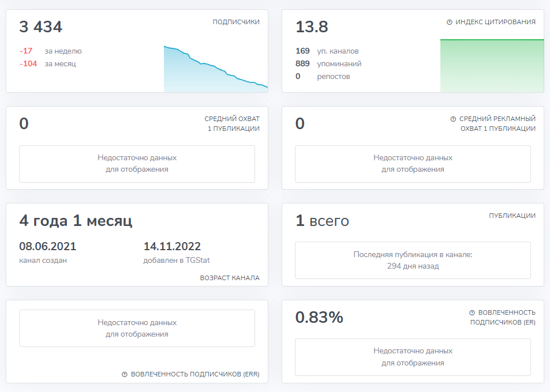550x392 pixels.
Task: Click help icon beside ВОВЛЕЧЕННОСТЬ ПОДПИСЧИКОВ (ERR)
Action: point(125,375)
